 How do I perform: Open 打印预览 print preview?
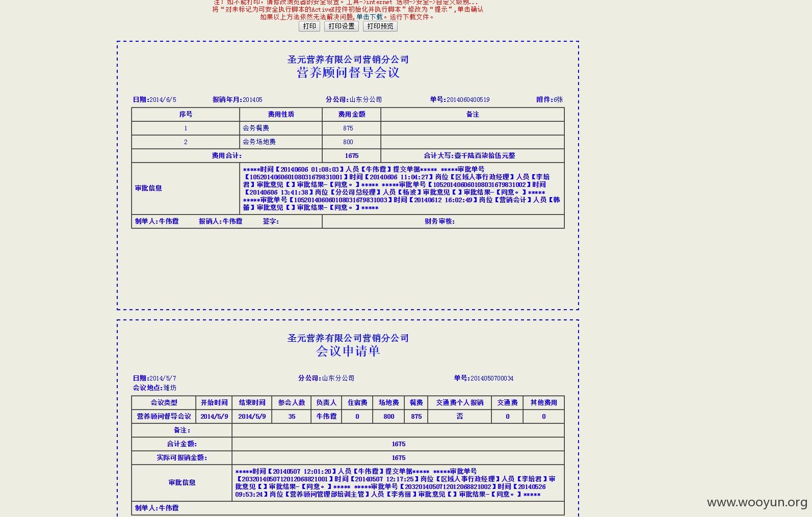tap(380, 26)
